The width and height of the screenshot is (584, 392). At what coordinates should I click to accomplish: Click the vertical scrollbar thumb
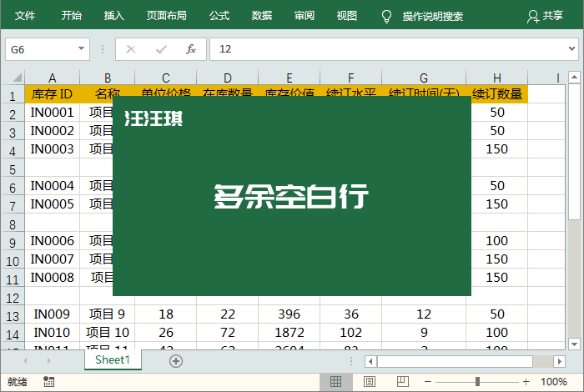click(x=574, y=153)
